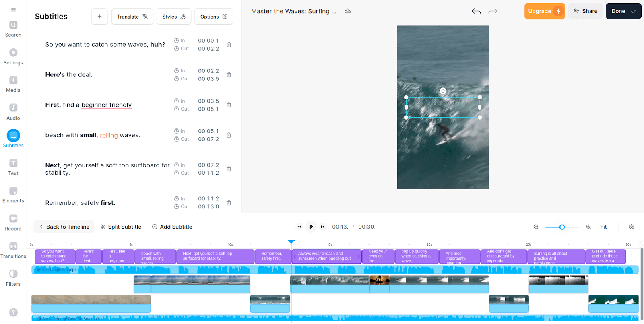Zoom in the timeline
644x324 pixels.
(588, 227)
